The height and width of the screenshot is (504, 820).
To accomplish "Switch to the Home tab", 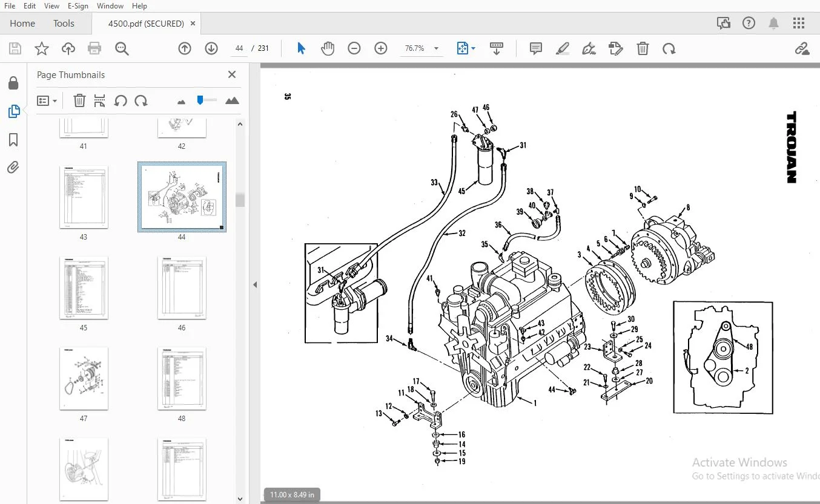I will [22, 24].
